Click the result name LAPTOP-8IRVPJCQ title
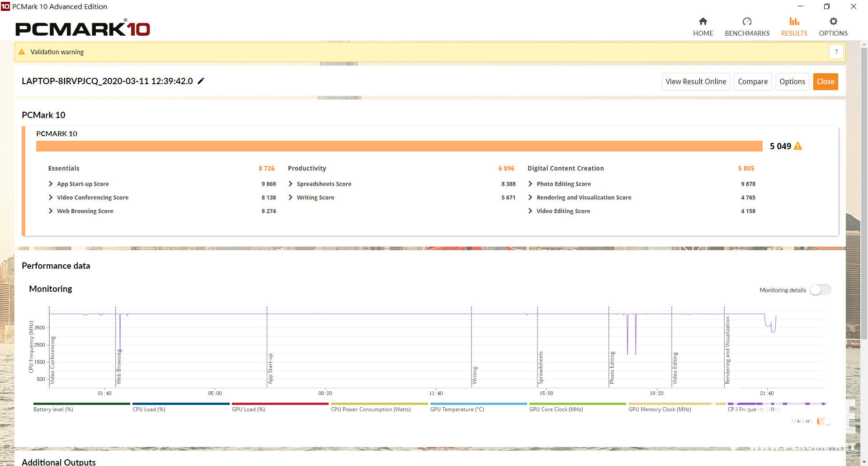 pos(107,81)
